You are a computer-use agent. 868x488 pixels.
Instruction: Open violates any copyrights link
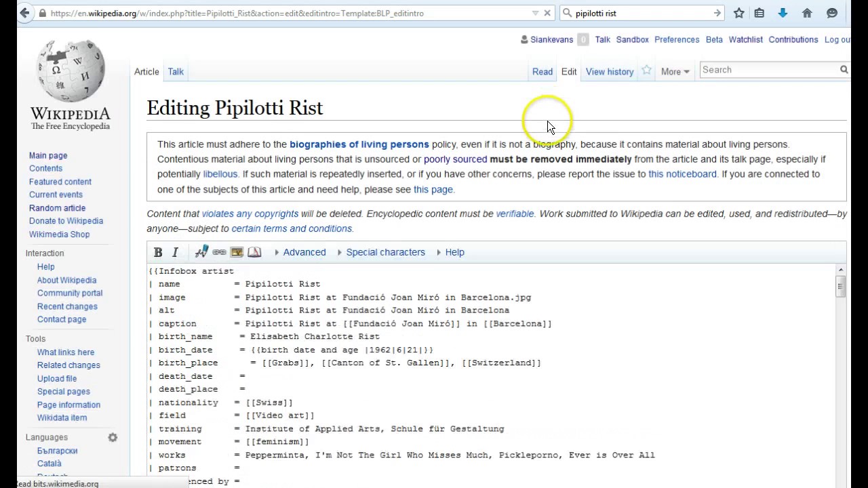(250, 213)
